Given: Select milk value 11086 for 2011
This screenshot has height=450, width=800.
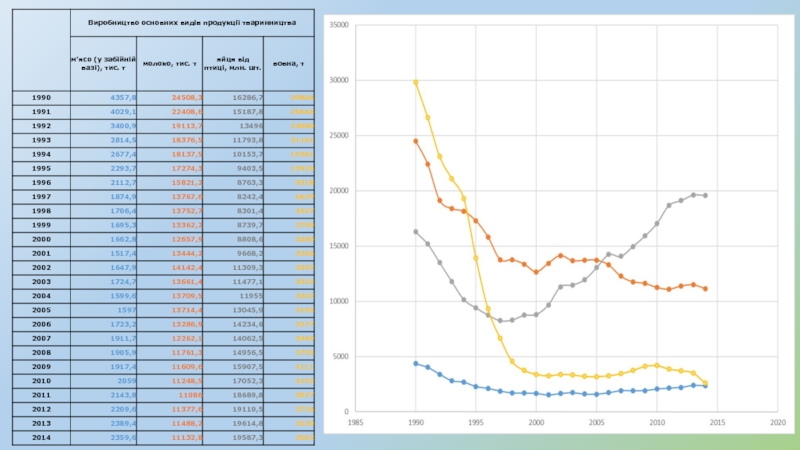Looking at the screenshot, I should 190,395.
